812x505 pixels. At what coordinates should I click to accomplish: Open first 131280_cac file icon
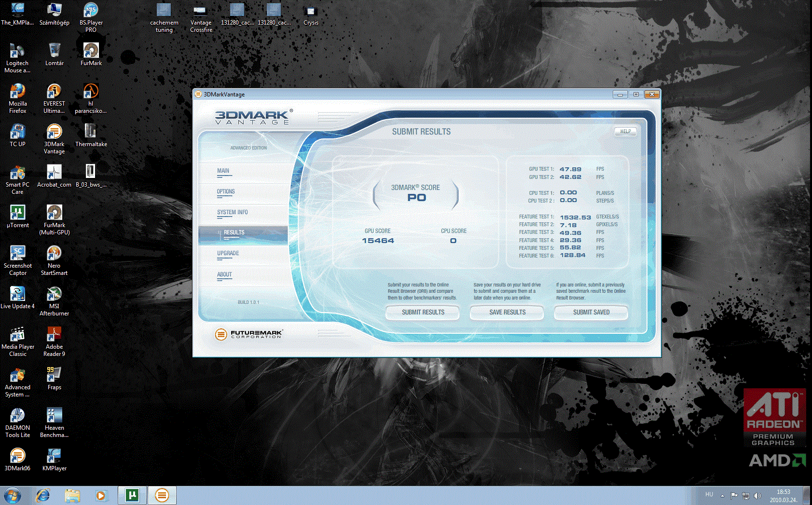pos(237,14)
